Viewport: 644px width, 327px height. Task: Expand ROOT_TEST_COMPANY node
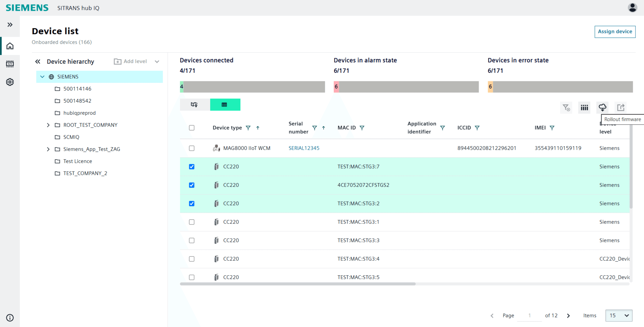(x=48, y=125)
